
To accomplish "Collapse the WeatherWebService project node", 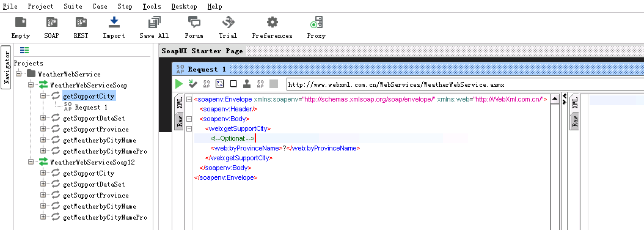I will (18, 74).
